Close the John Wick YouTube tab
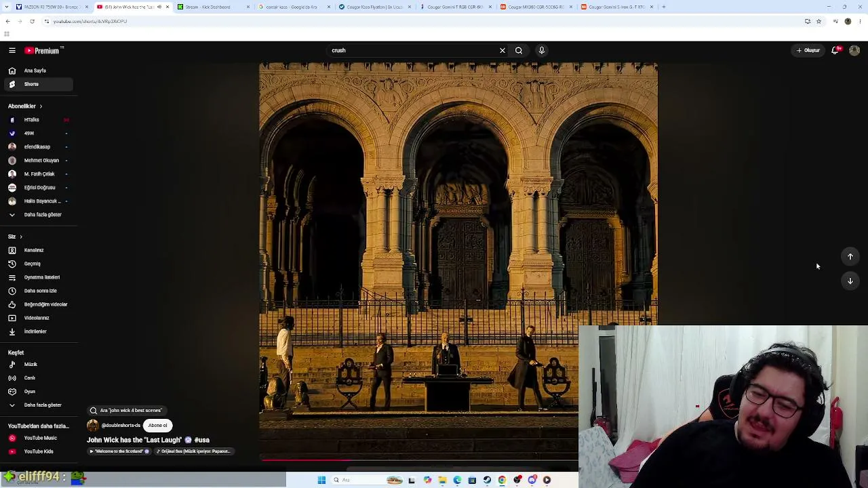This screenshot has width=868, height=488. click(x=167, y=7)
